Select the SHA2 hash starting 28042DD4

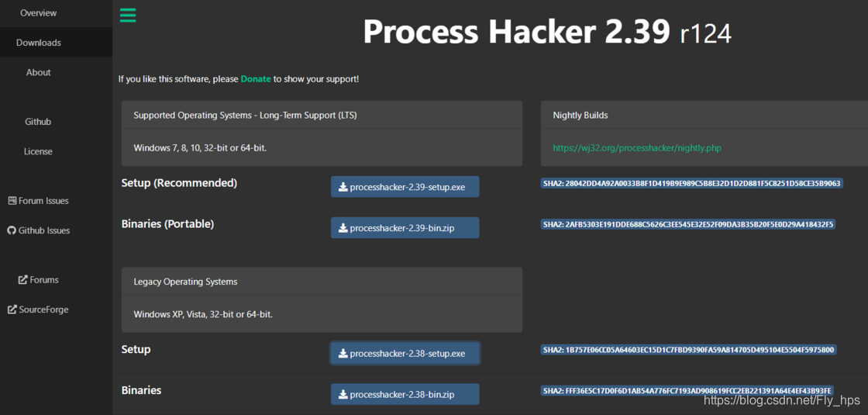(x=692, y=183)
